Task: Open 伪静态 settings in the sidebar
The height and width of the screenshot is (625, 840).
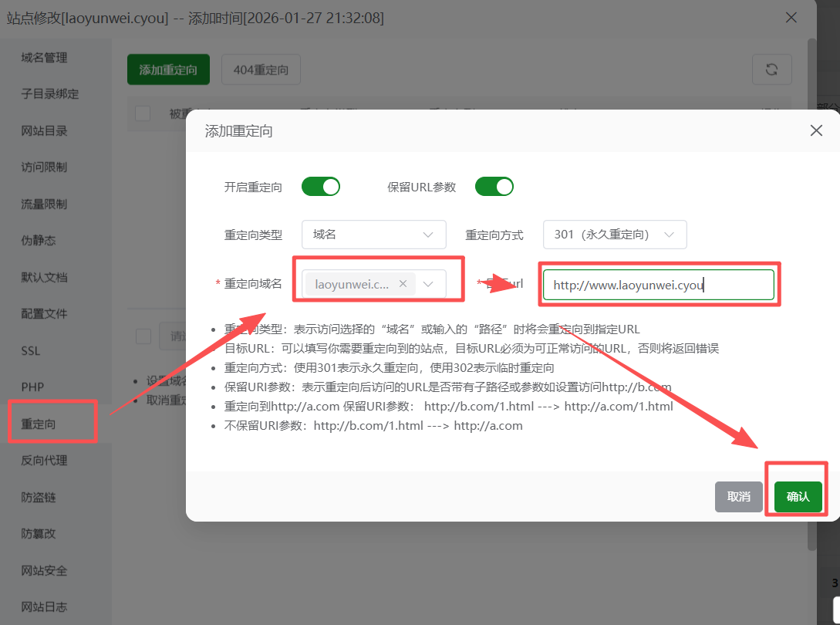Action: 39,241
